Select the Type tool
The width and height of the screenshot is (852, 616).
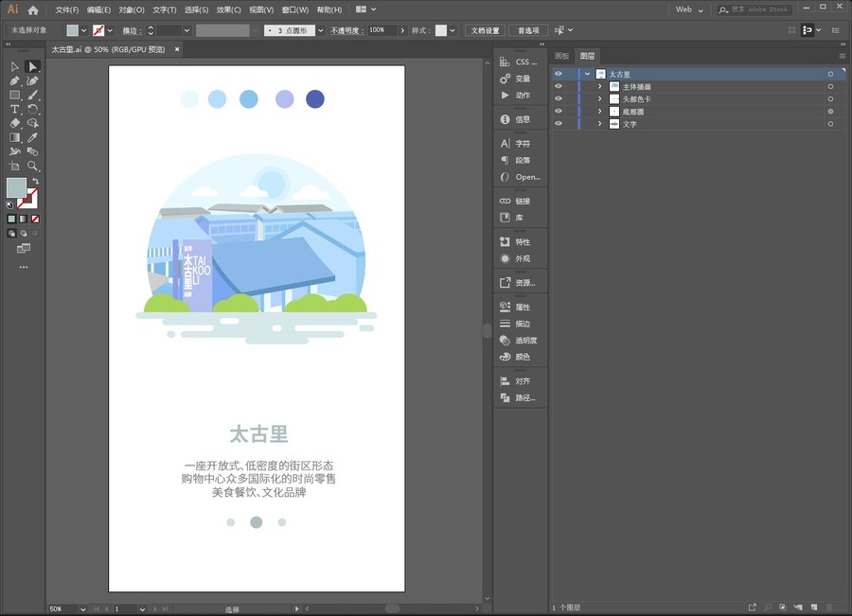(x=14, y=109)
